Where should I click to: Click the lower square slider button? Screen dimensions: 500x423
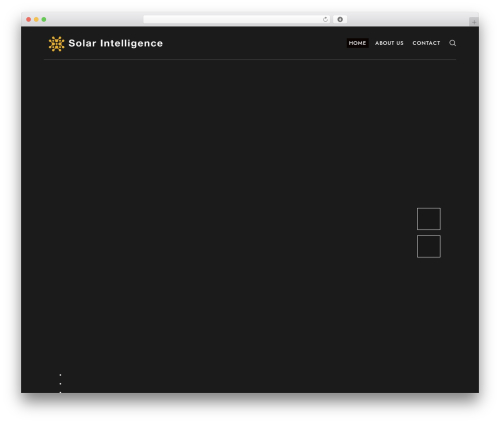(429, 247)
